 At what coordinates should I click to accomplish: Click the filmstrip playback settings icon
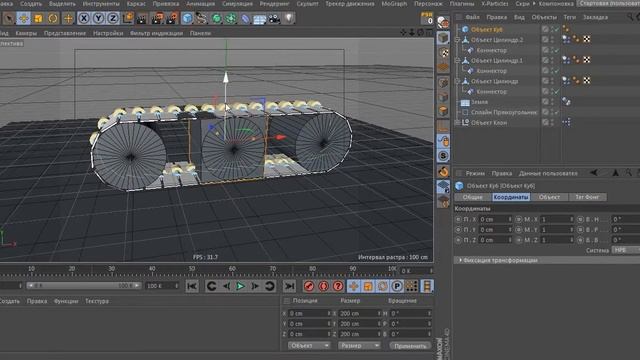coord(427,286)
